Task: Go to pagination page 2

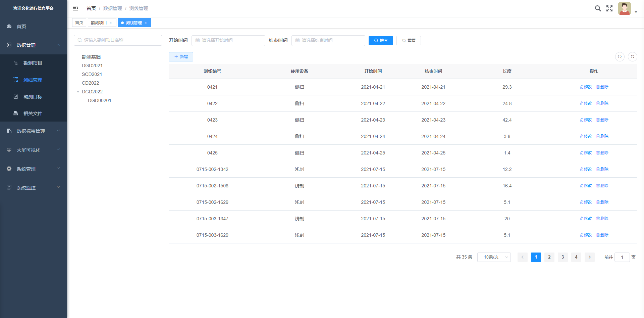Action: click(549, 257)
